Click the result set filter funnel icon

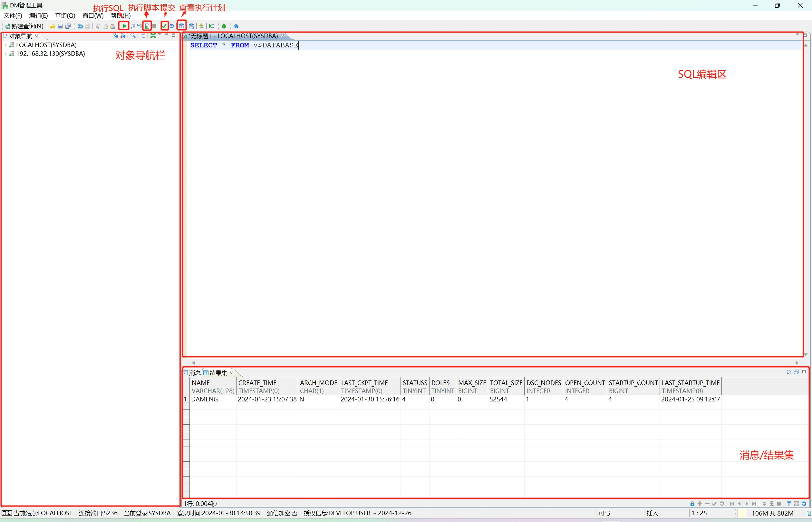[x=789, y=504]
